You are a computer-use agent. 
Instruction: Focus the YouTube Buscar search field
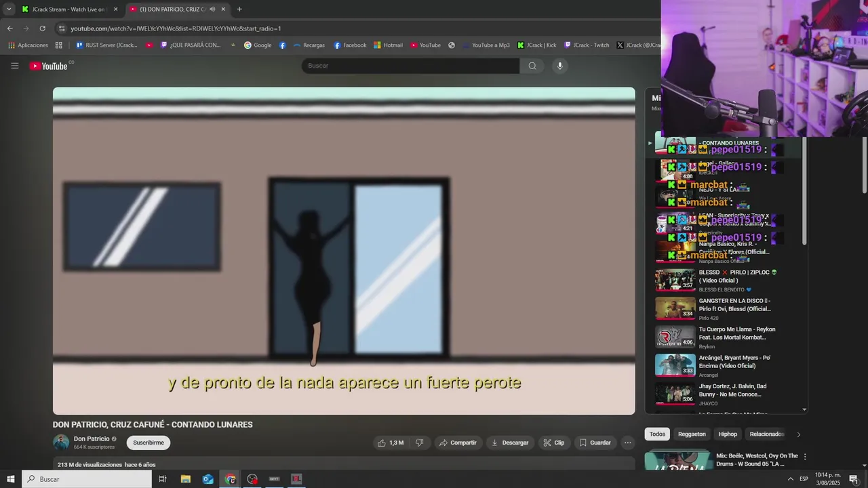coord(411,66)
